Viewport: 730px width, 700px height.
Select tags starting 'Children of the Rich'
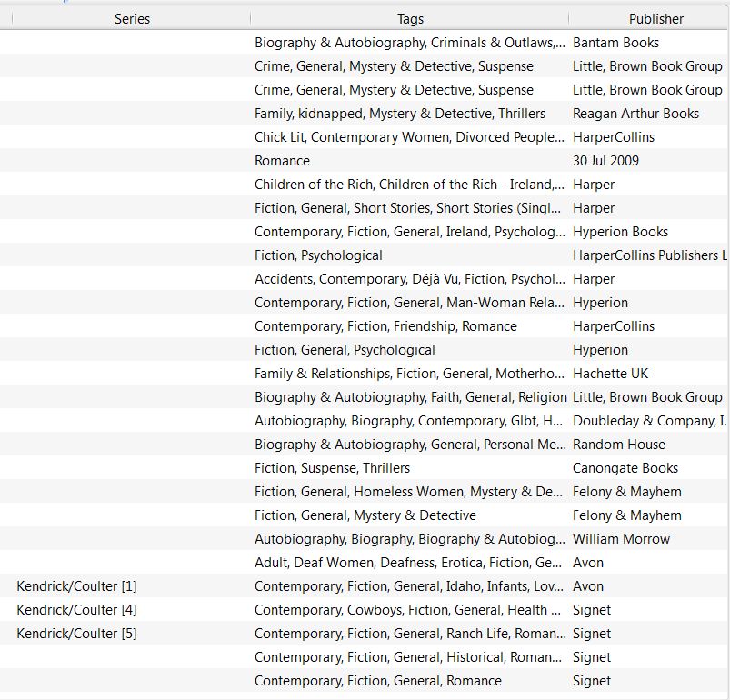(x=409, y=185)
